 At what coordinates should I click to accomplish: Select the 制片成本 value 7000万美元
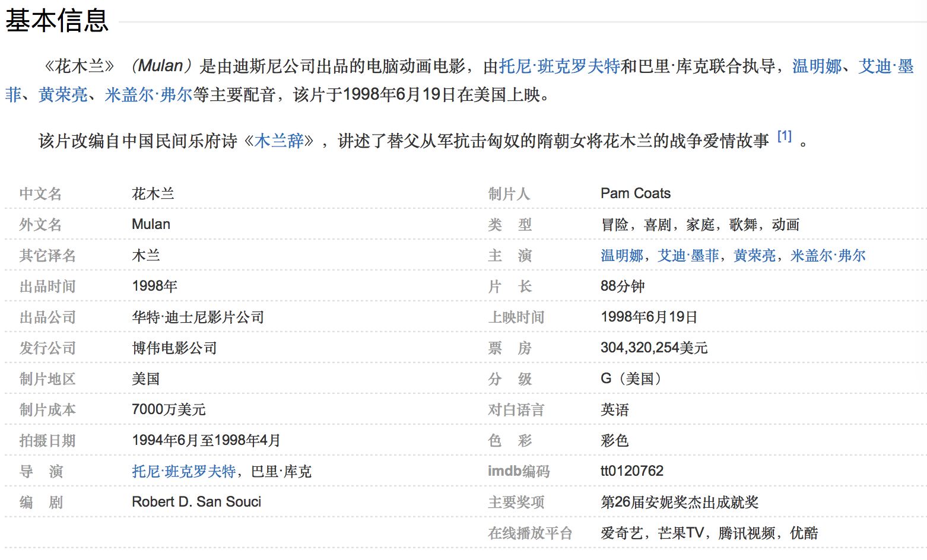tap(169, 410)
